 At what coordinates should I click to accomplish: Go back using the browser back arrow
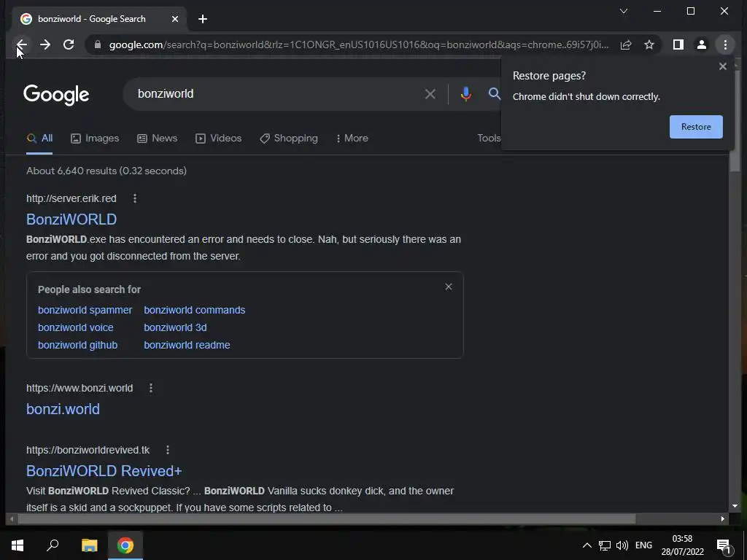[22, 44]
